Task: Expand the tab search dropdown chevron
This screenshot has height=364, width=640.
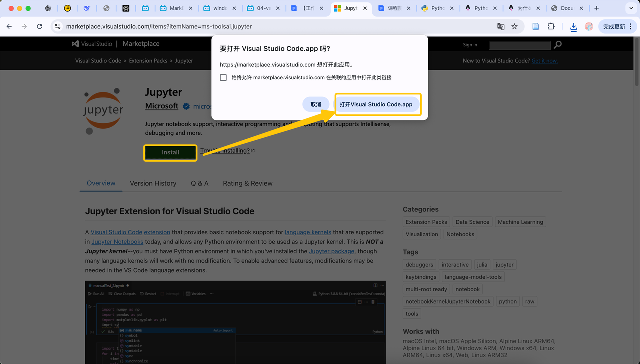Action: (631, 8)
